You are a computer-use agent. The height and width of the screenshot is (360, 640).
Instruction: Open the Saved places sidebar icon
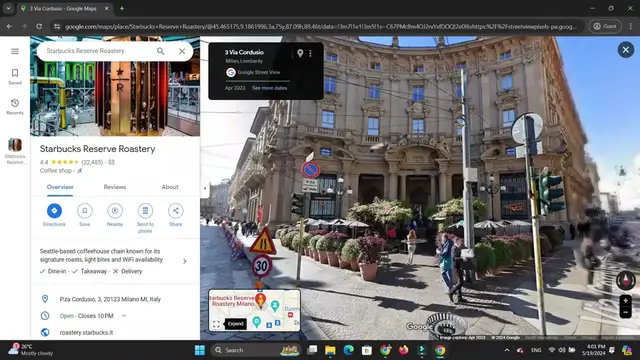[15, 76]
